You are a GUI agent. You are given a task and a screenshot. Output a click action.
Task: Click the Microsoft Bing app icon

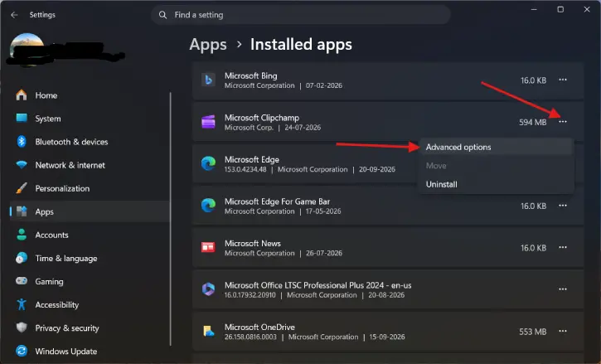tap(209, 80)
